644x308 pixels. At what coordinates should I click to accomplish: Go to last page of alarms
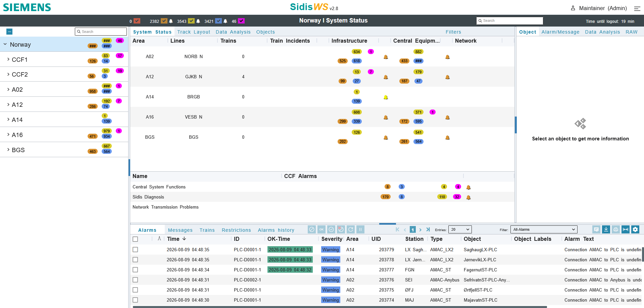428,230
